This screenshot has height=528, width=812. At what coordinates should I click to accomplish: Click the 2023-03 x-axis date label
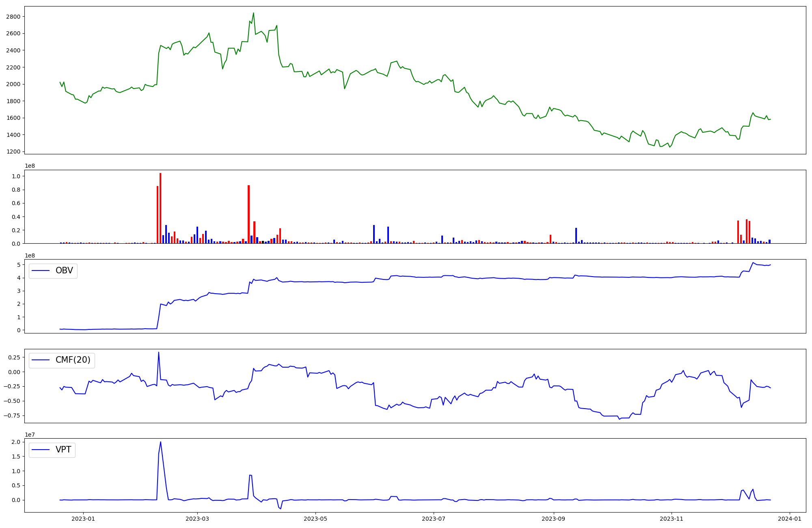click(x=197, y=518)
